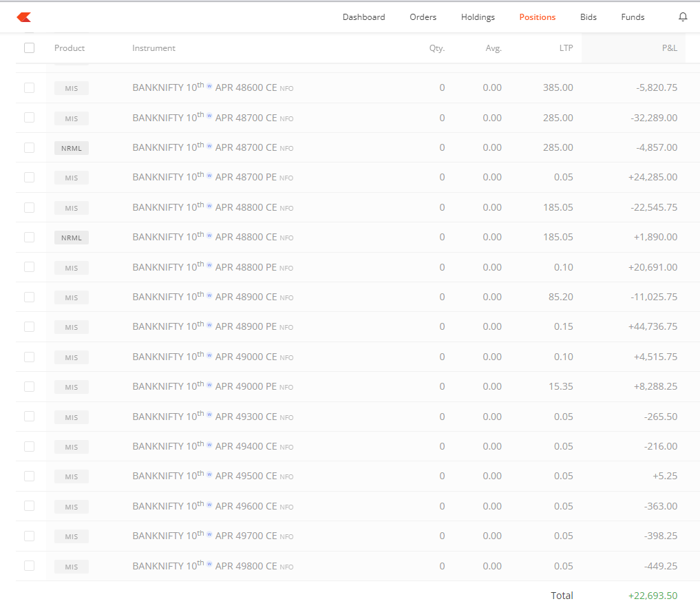This screenshot has height=608, width=700.
Task: Sort positions by the LTP column
Action: point(566,48)
